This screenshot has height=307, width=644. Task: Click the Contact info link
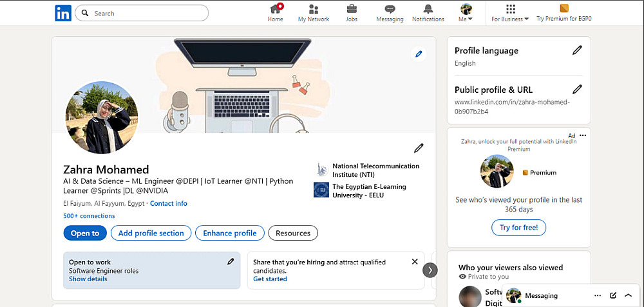(x=168, y=203)
